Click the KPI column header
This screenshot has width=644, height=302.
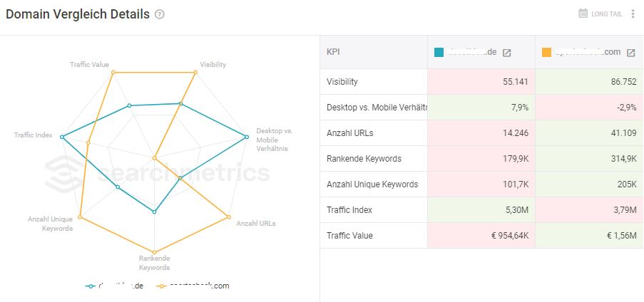click(x=333, y=53)
